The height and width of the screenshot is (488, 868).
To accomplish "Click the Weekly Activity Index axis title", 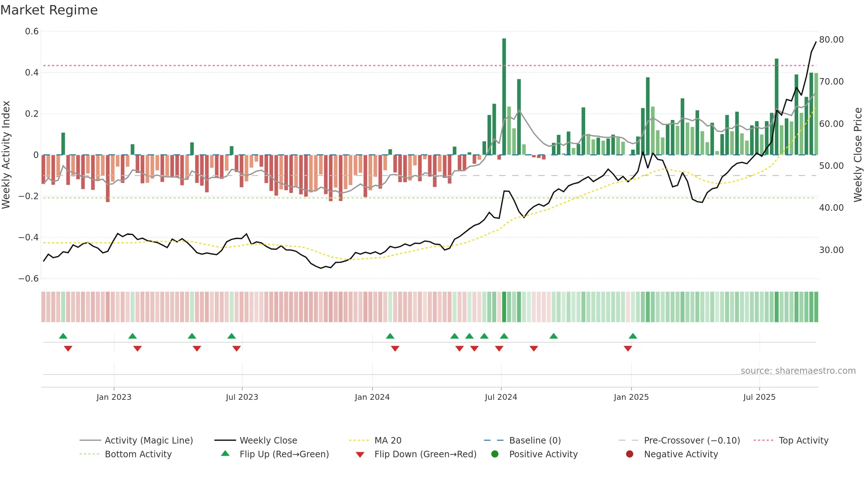I will point(6,155).
